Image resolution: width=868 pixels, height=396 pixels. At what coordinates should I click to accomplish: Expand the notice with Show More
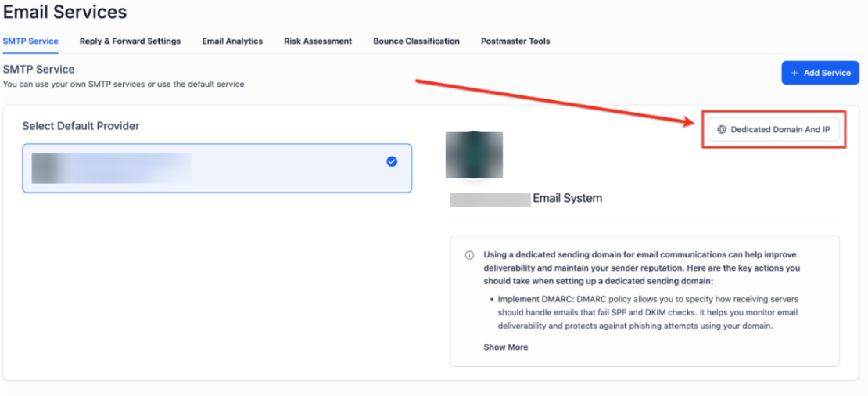pos(505,347)
